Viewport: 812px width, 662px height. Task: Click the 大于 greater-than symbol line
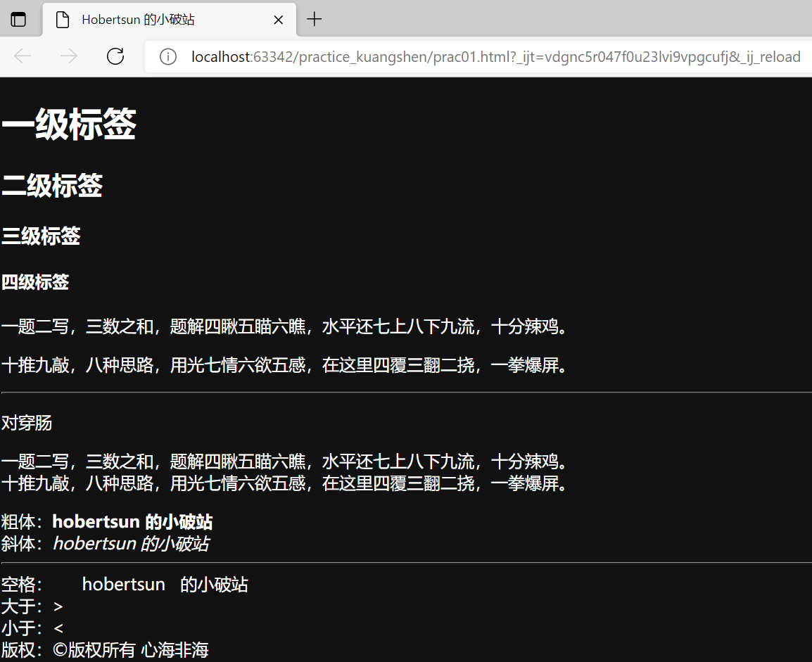[31, 606]
